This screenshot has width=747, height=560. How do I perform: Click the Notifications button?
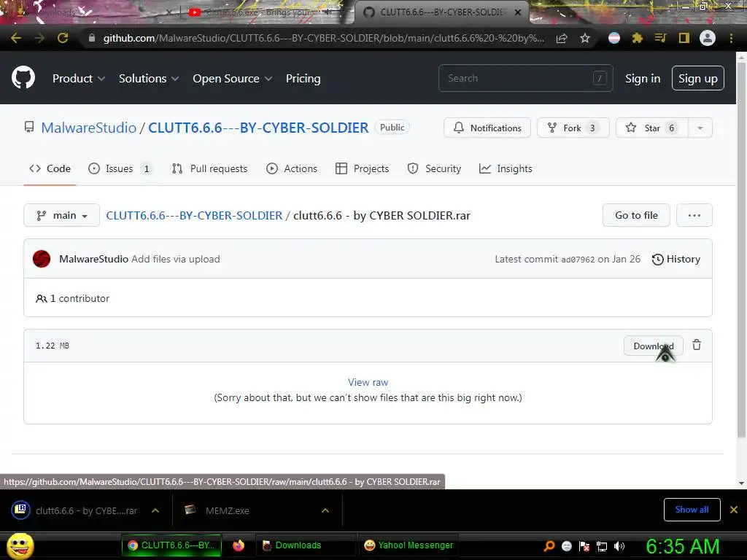point(487,128)
